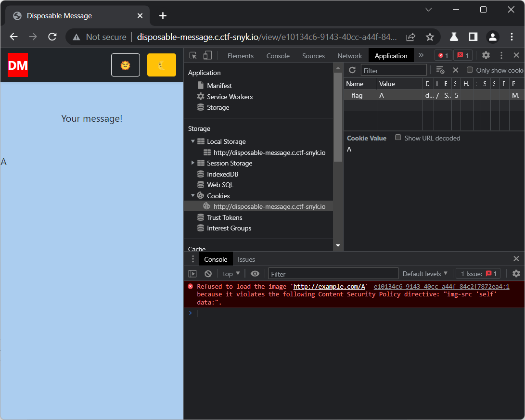Clear all cookies icon

pos(440,70)
